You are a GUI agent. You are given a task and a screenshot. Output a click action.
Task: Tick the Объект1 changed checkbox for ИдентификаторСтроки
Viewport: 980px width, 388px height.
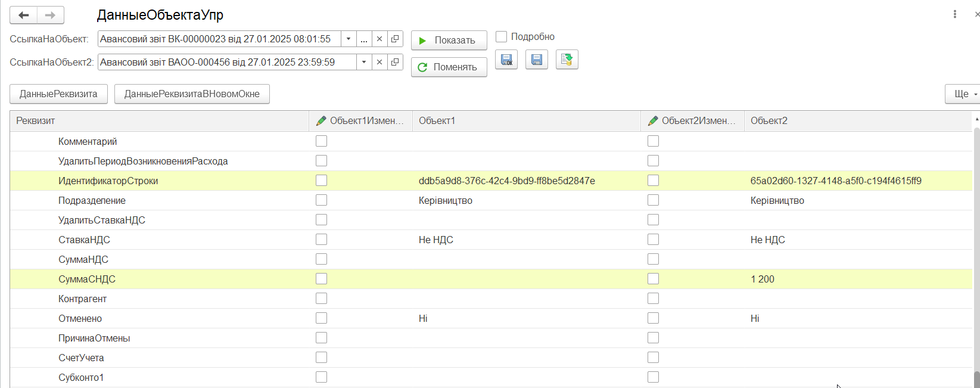click(322, 181)
